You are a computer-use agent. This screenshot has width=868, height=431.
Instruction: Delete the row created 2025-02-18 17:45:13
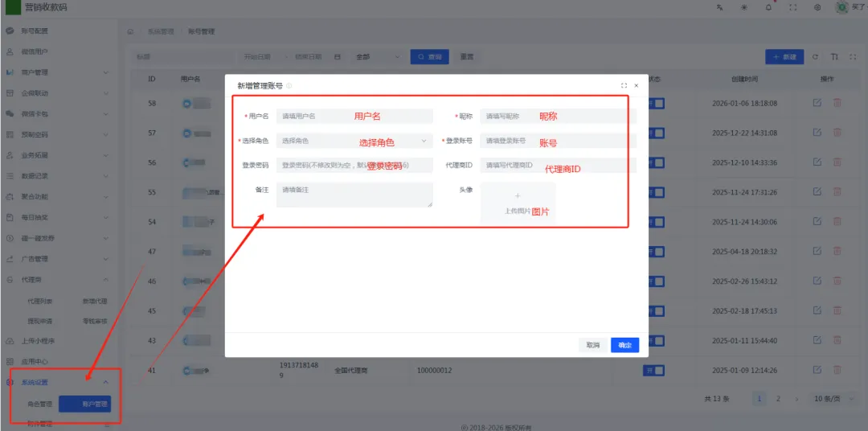(x=837, y=310)
